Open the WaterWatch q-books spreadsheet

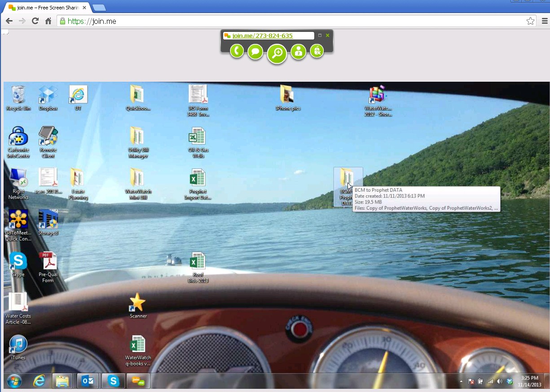pos(138,350)
